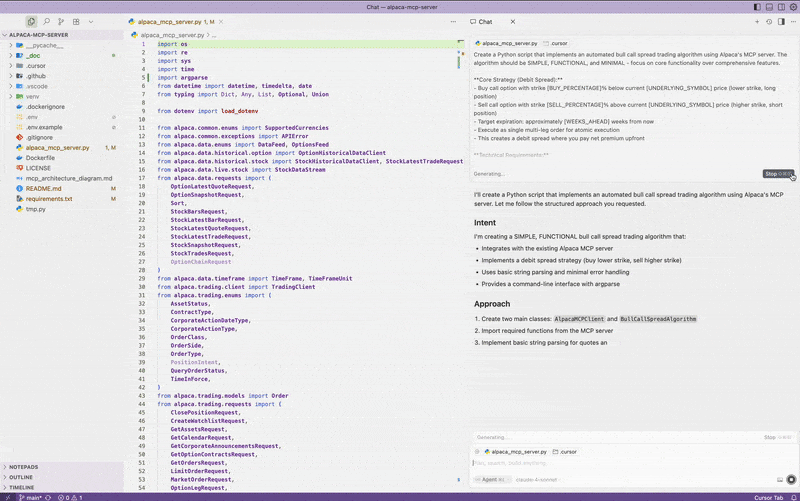Viewport: 800px width, 501px height.
Task: Click the Stop button on the user prompt
Action: pyautogui.click(x=778, y=174)
